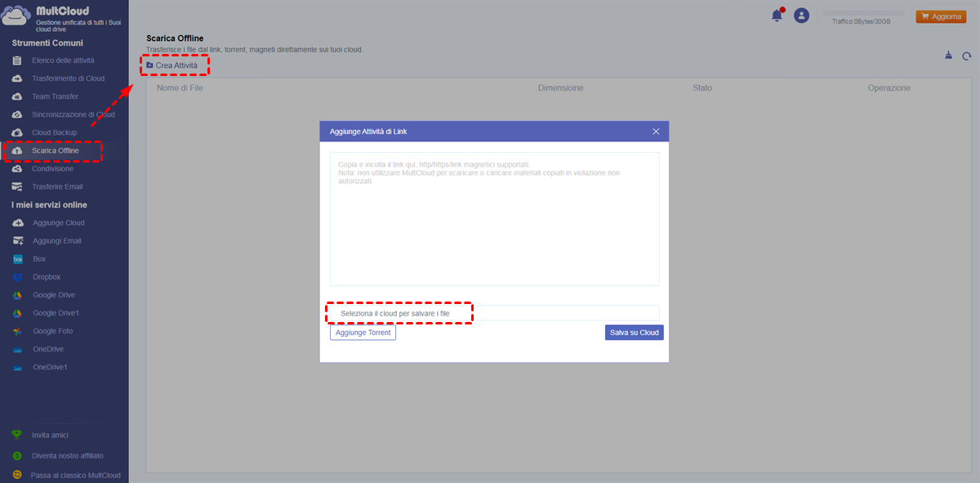This screenshot has height=483, width=980.
Task: Click the link paste text area
Action: (x=494, y=219)
